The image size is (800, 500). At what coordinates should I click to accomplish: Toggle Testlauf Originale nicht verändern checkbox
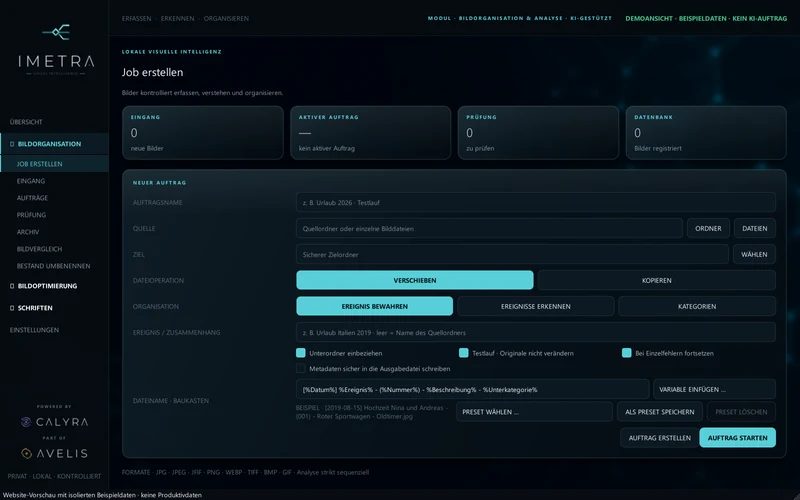click(x=464, y=353)
